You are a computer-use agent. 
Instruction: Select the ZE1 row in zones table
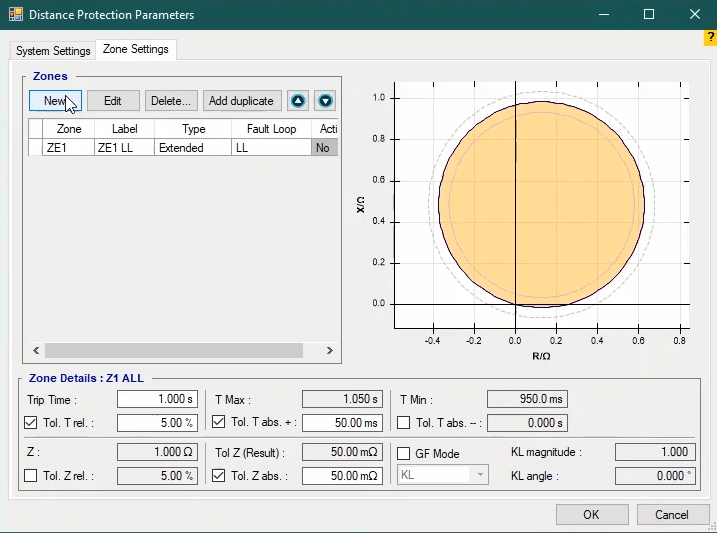point(69,148)
